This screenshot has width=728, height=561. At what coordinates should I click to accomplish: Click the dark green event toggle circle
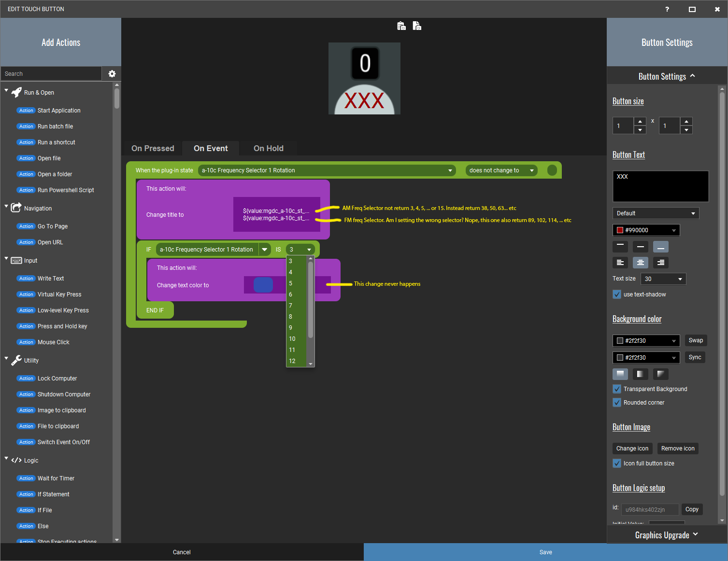tap(552, 170)
